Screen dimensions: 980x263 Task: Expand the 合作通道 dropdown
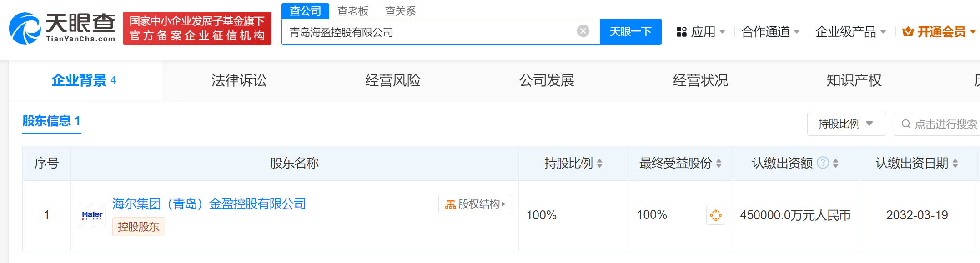click(770, 32)
